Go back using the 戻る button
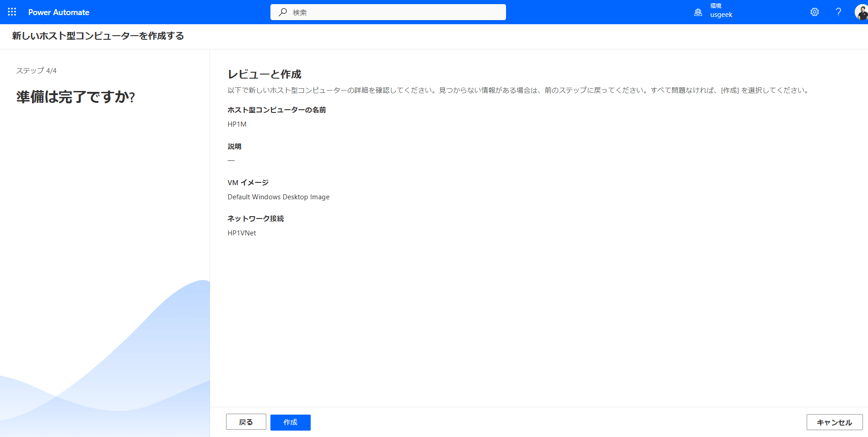Viewport: 868px width, 437px height. (x=246, y=422)
